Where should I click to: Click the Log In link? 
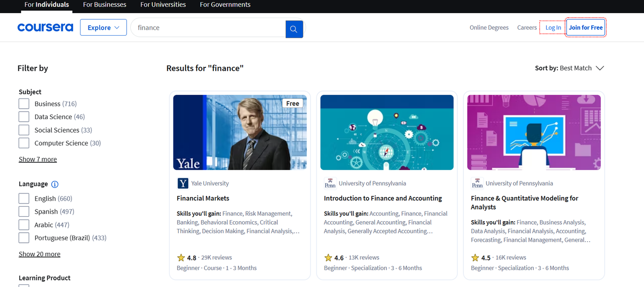click(x=553, y=28)
